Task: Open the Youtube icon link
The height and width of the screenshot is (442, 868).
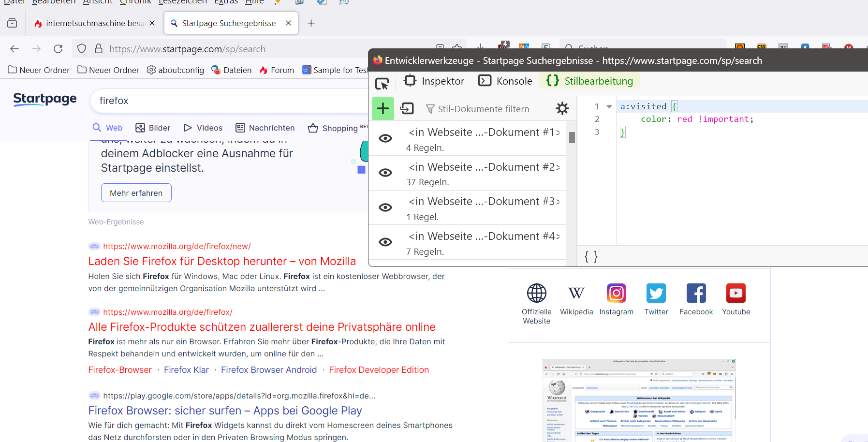Action: [x=736, y=293]
